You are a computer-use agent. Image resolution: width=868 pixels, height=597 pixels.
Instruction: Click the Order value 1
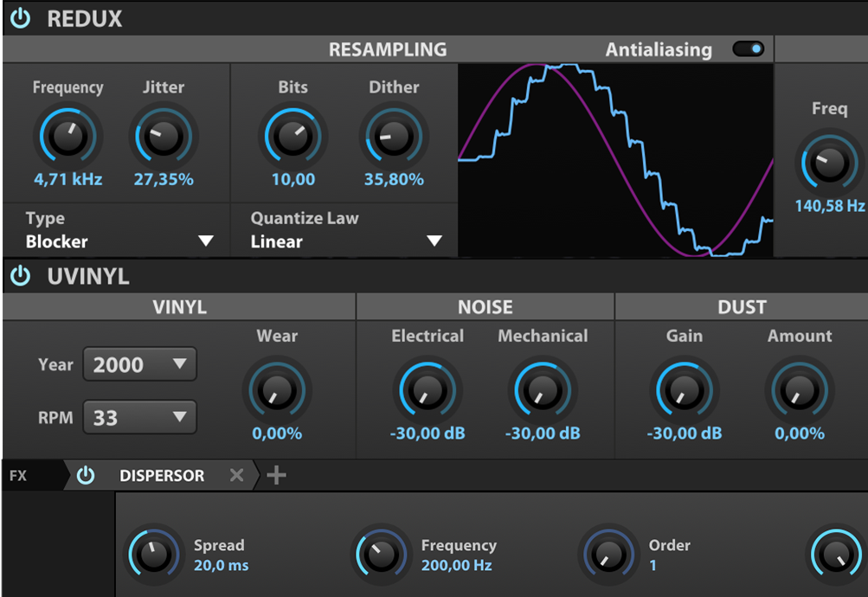pos(653,566)
